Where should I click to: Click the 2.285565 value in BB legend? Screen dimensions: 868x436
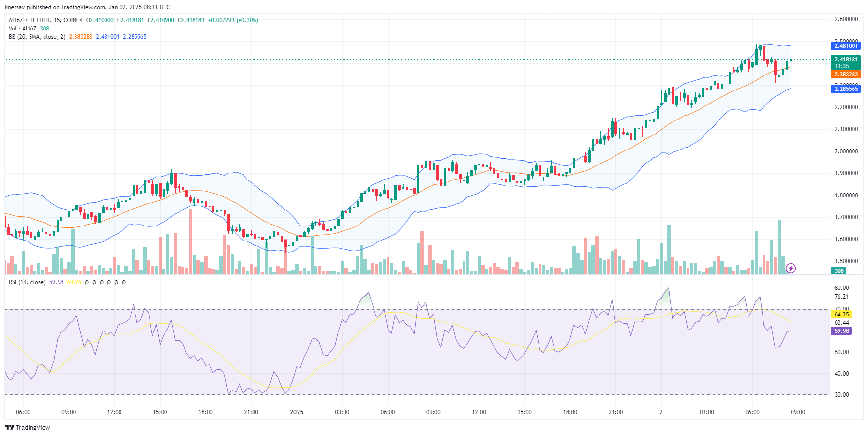point(135,37)
